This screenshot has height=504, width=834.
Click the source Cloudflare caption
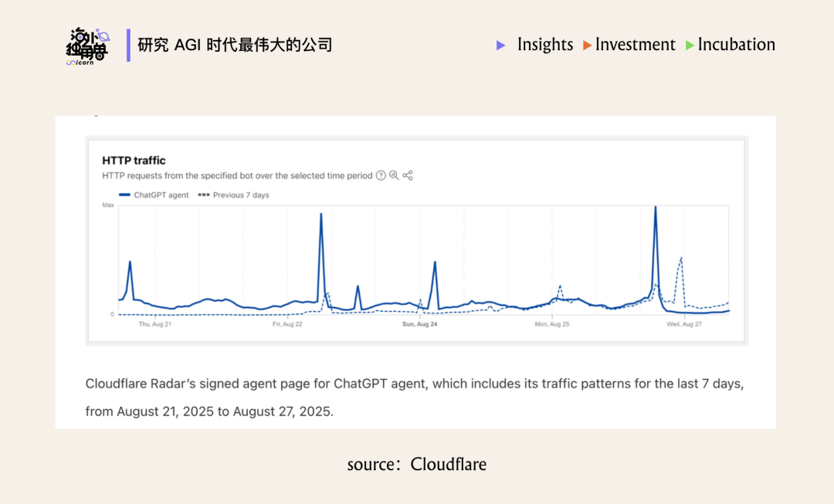[x=417, y=464]
